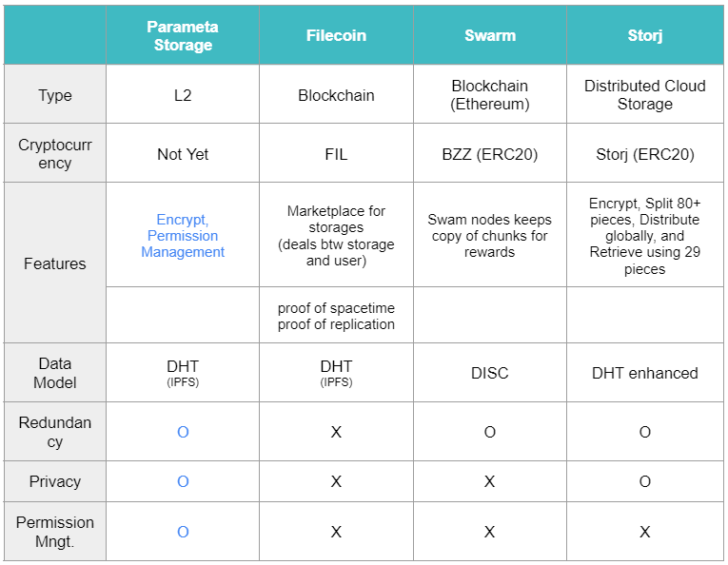Select the Distributed Cloud Storage cell
This screenshot has width=728, height=565.
click(x=645, y=94)
